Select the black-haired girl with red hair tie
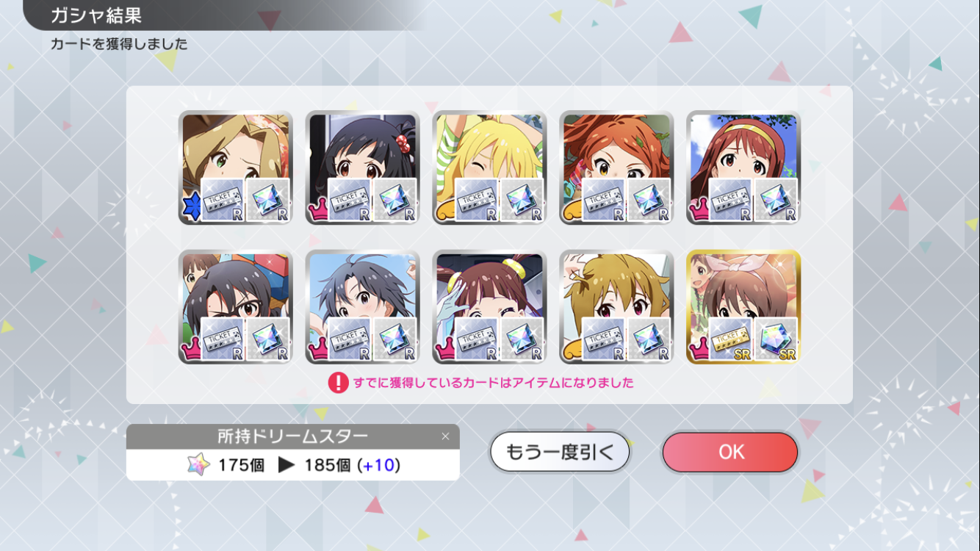Image resolution: width=980 pixels, height=551 pixels. point(362,168)
